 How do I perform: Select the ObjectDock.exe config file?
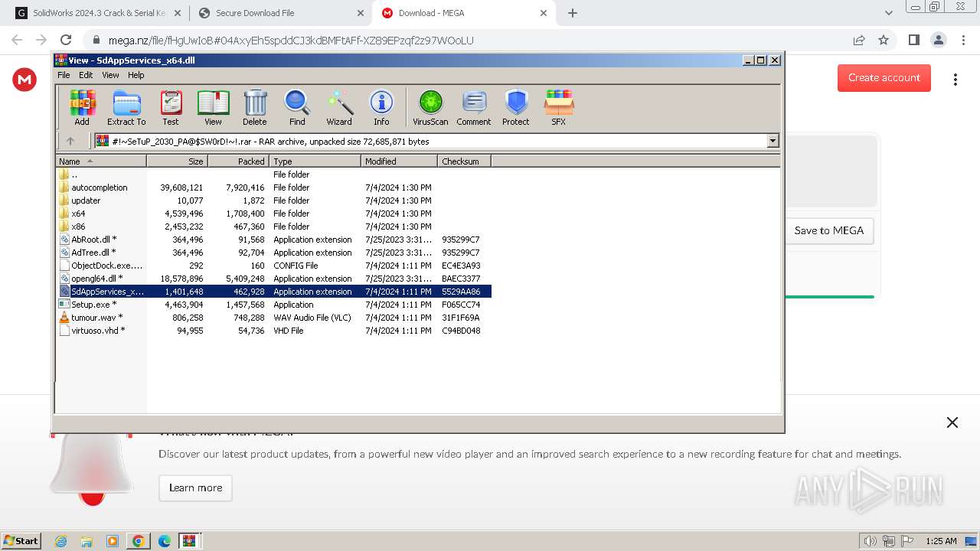coord(273,266)
